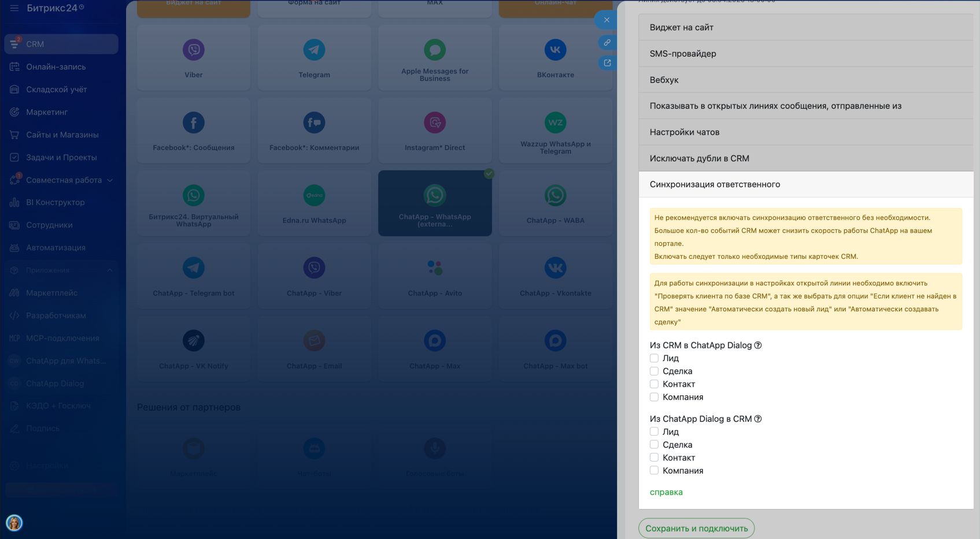Image resolution: width=980 pixels, height=539 pixels.
Task: Open ChatApp - Avito connector icon
Action: [435, 268]
